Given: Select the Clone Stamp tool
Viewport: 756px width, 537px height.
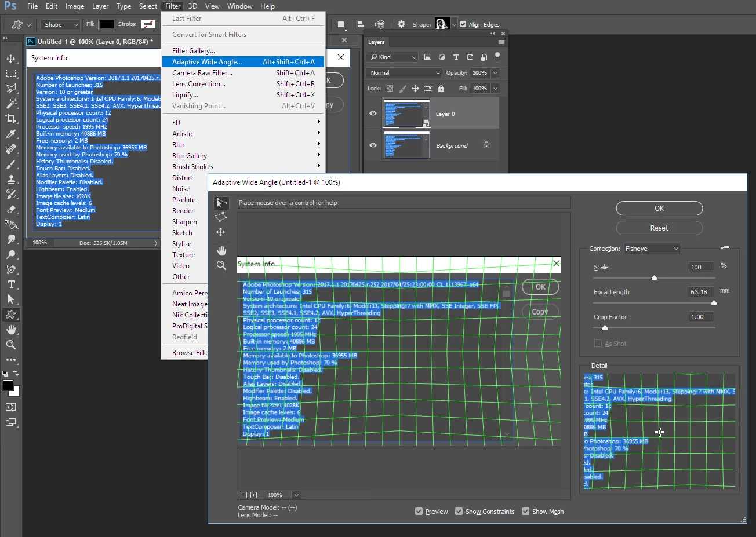Looking at the screenshot, I should (x=11, y=179).
